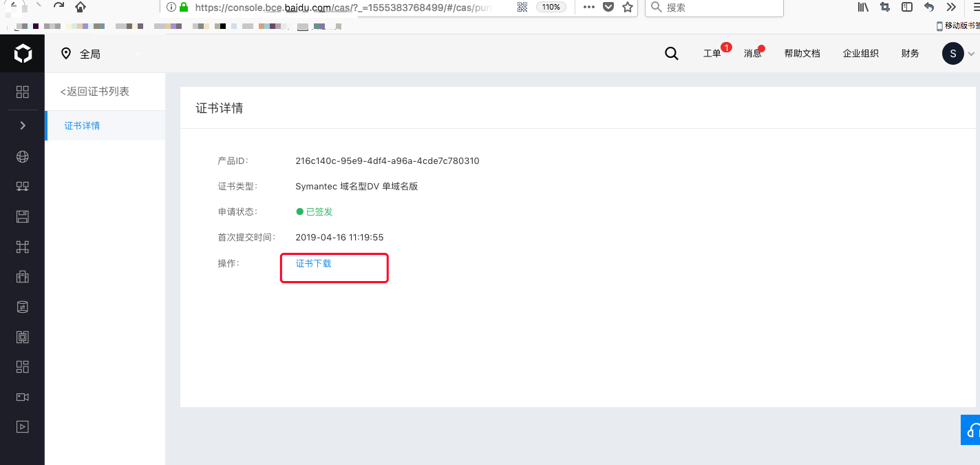Click the undo arrow toolbar icon

(929, 8)
